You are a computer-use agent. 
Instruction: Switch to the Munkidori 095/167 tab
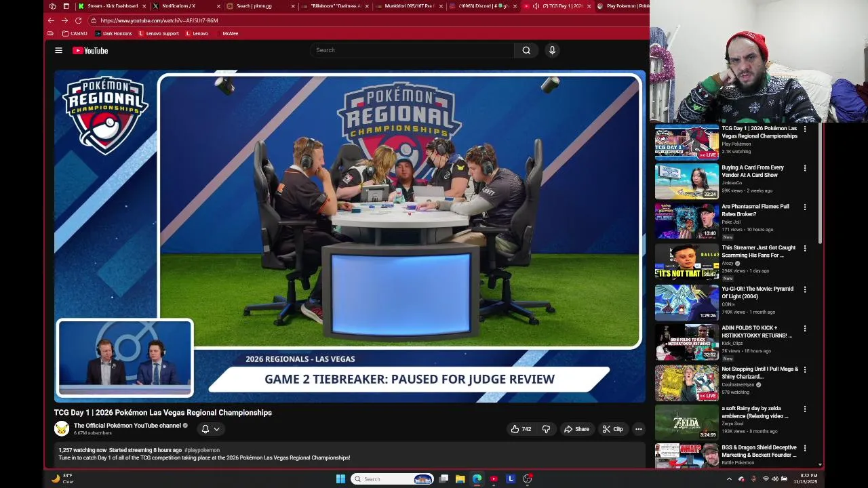click(x=408, y=6)
